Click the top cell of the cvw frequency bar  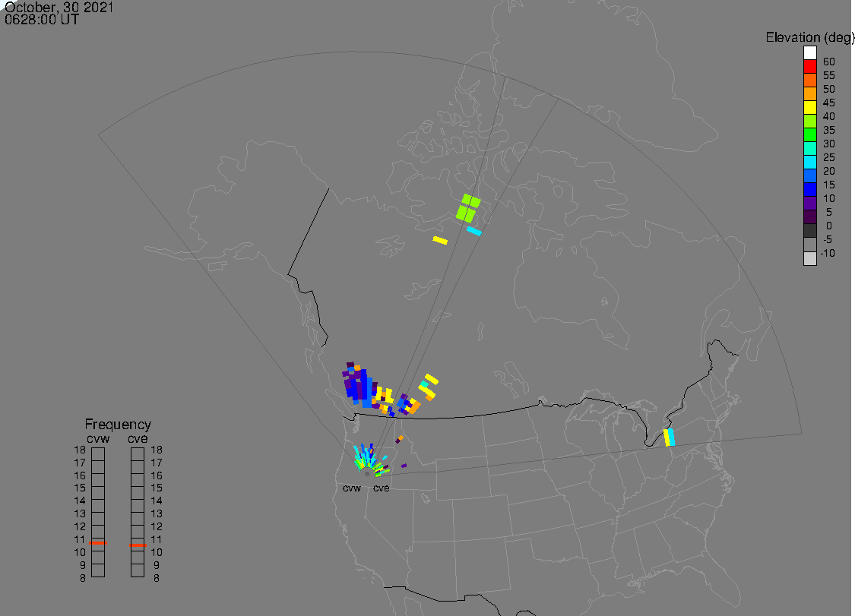98,454
